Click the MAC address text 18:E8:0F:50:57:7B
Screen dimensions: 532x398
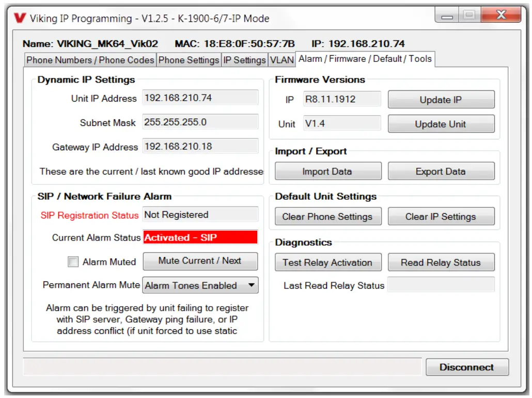point(249,44)
